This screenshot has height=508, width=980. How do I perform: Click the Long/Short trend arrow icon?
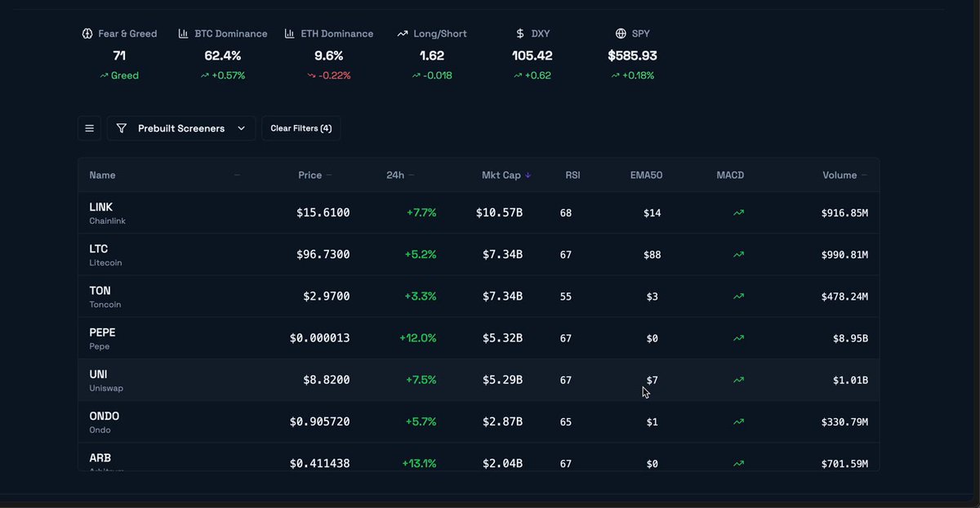(403, 33)
